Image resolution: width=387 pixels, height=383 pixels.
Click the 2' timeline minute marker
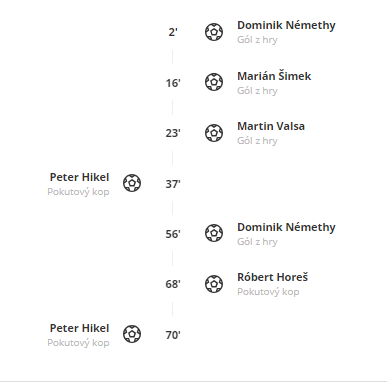click(x=173, y=32)
